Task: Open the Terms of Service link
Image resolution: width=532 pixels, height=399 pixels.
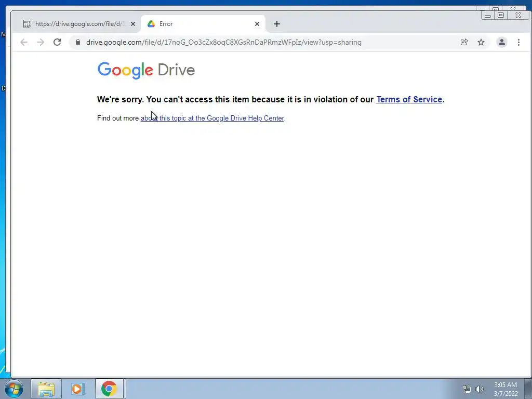Action: click(x=409, y=99)
